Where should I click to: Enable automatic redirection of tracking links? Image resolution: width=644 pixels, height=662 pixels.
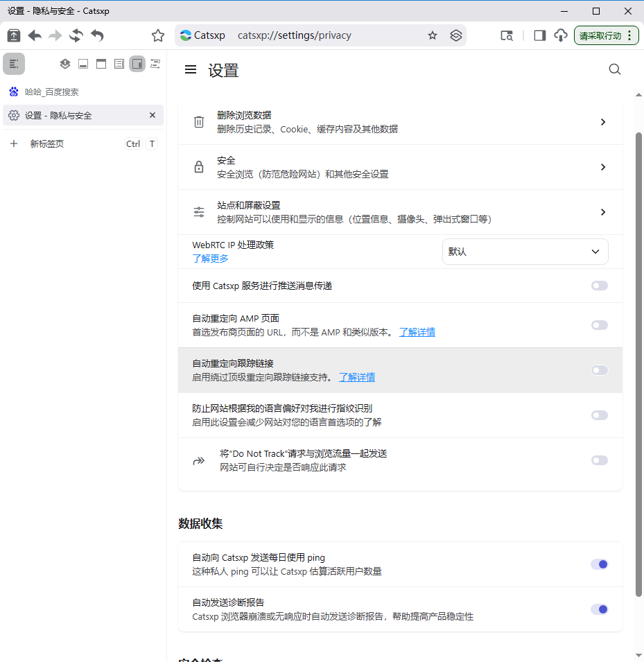pyautogui.click(x=598, y=369)
